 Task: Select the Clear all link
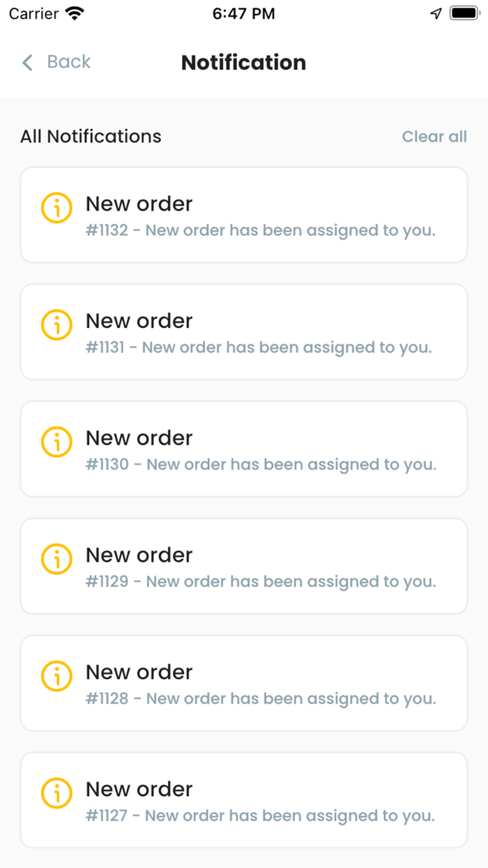tap(434, 136)
